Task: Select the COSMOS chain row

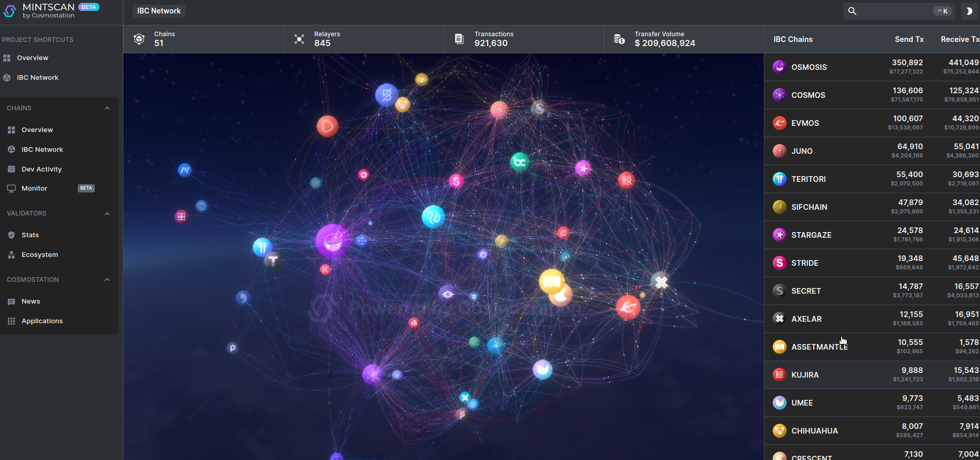Action: tap(872, 95)
